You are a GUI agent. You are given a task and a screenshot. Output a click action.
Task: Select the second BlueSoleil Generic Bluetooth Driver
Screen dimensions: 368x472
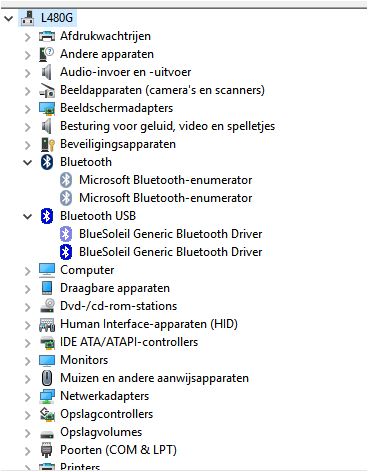[170, 252]
